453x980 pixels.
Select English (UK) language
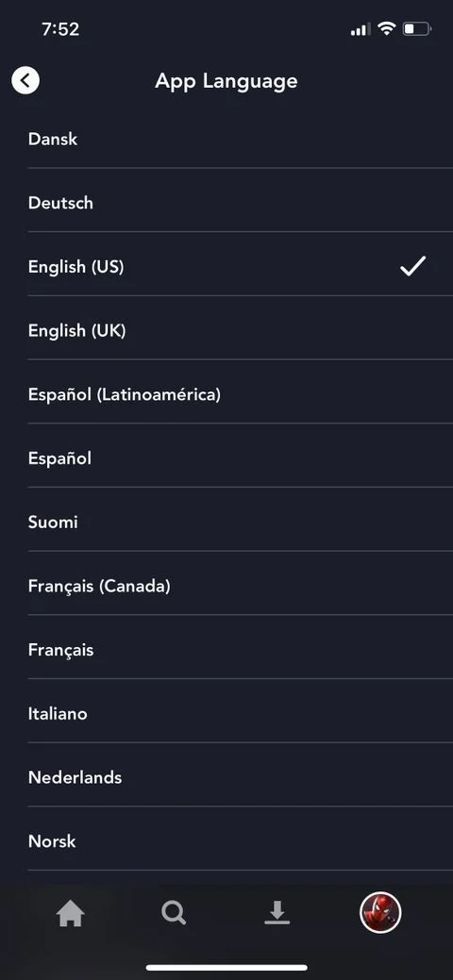pos(226,330)
